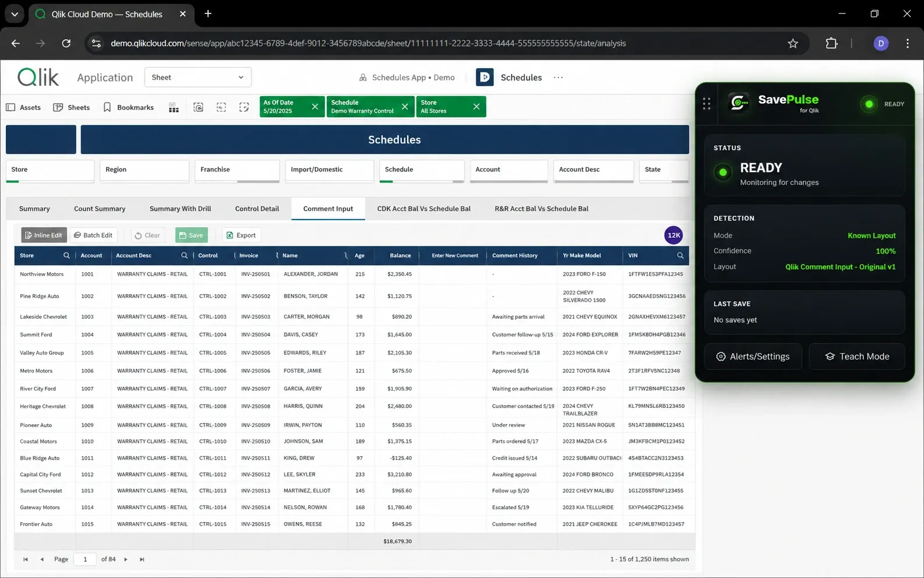This screenshot has height=578, width=924.
Task: Sort by Balance column header
Action: point(400,256)
